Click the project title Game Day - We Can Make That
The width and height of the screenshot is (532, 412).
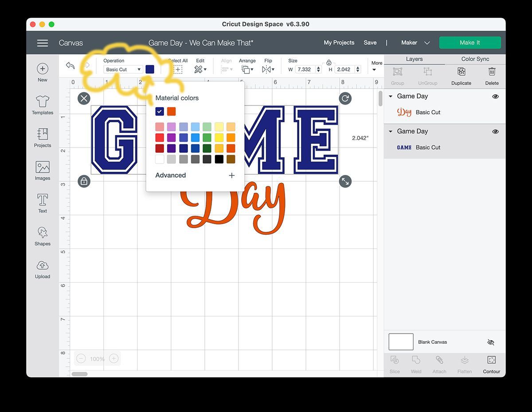click(x=201, y=43)
